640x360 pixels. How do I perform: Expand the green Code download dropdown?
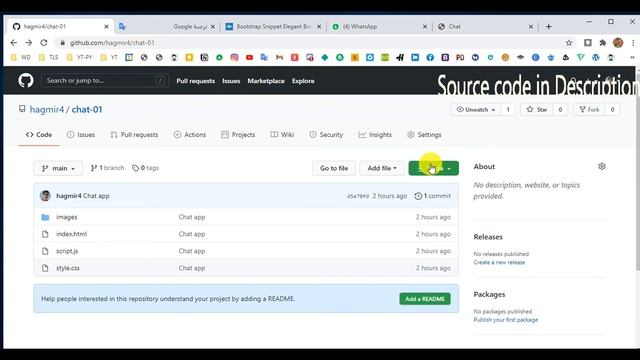coord(433,168)
